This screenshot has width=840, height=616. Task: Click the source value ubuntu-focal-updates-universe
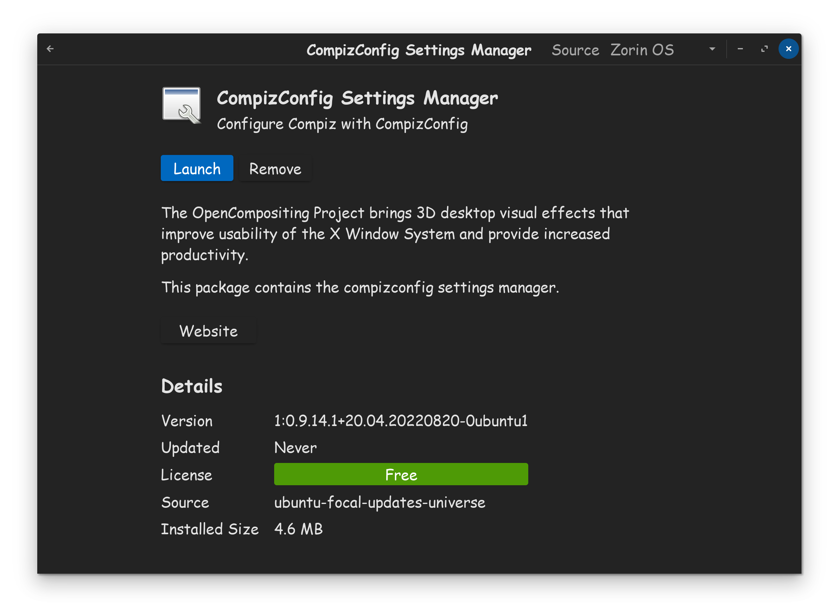coord(380,503)
